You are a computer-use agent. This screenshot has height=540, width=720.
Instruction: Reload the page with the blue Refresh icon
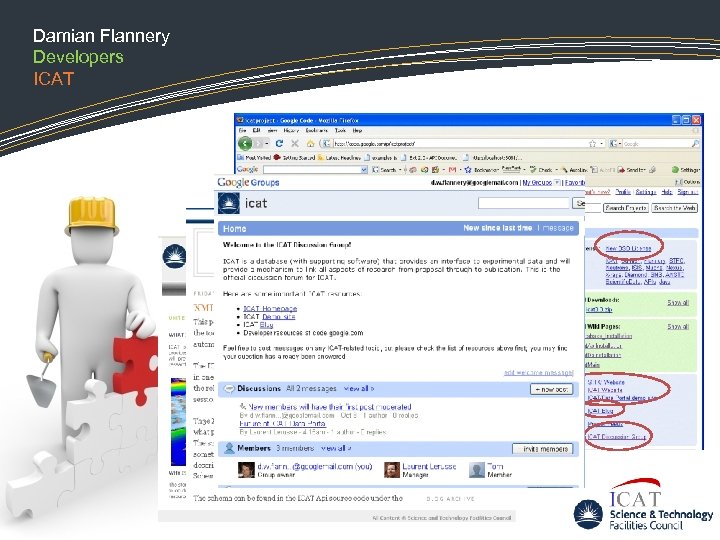279,144
